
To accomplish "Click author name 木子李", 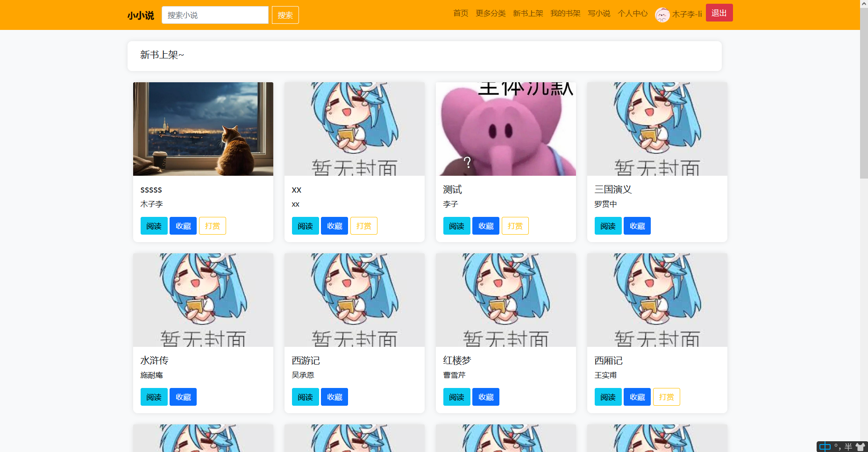I will pos(151,204).
